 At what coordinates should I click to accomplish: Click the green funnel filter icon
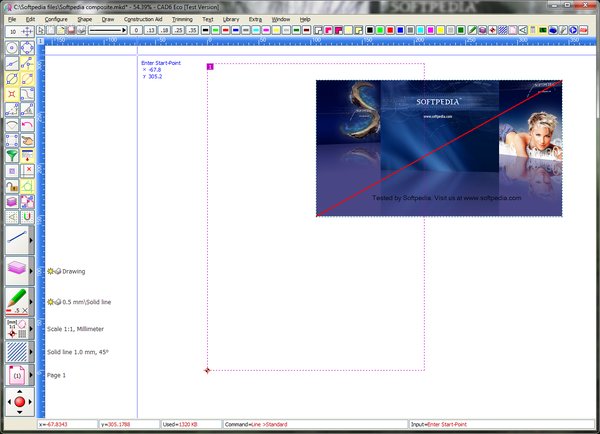tap(12, 156)
